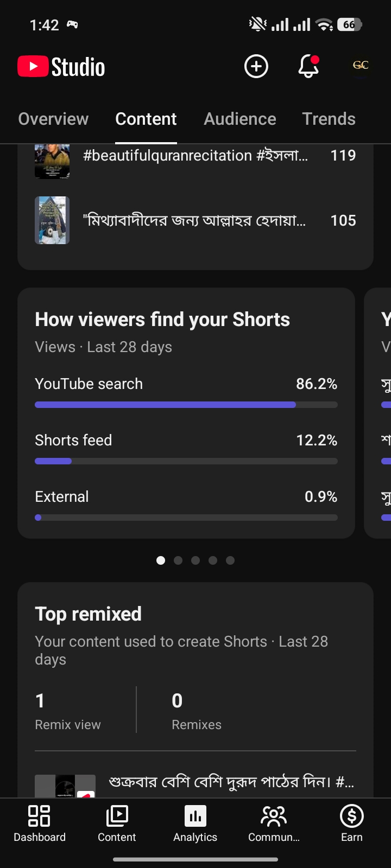Viewport: 391px width, 868px height.
Task: Open the #beautifulquranrecitation video thumbnail
Action: tap(52, 161)
